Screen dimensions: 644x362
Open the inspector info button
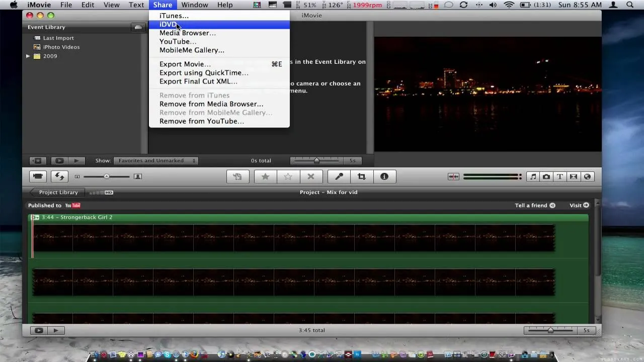(x=384, y=176)
